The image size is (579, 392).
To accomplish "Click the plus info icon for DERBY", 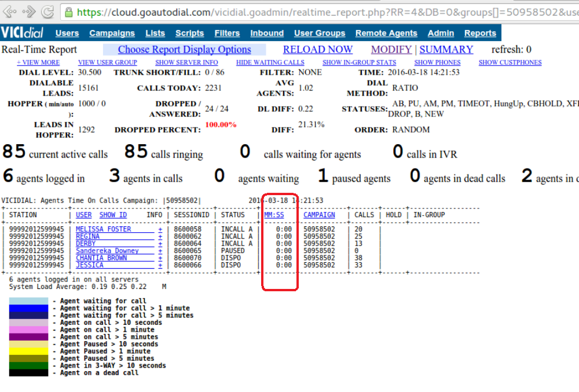I will (x=160, y=244).
